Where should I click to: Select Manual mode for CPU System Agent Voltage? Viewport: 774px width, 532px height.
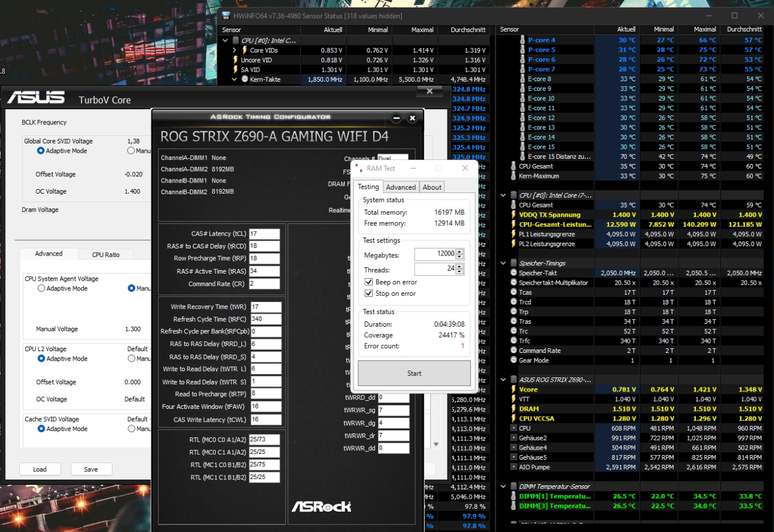pos(131,288)
